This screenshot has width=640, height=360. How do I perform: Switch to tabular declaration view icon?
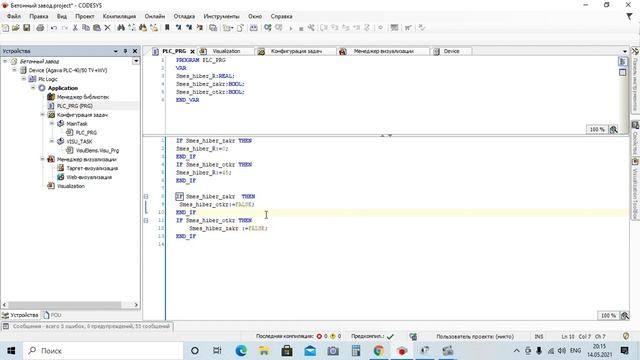coord(622,73)
